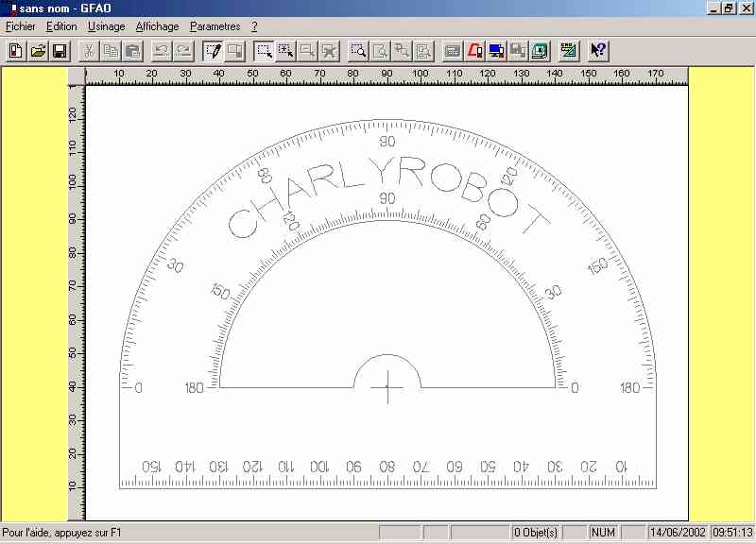Open a file using the folder icon
Viewport: 756px width, 544px height.
tap(38, 51)
